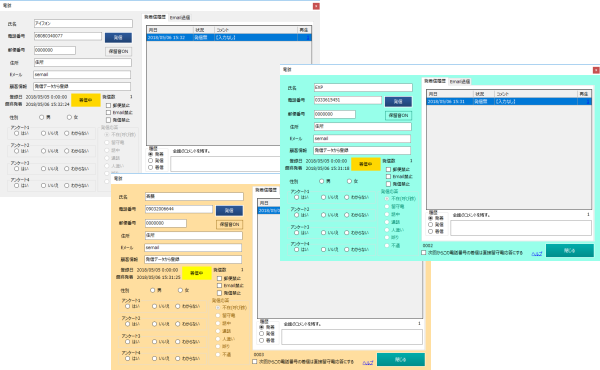
Task: Check 郵便禁止 checkbox in gray window
Action: coord(108,105)
